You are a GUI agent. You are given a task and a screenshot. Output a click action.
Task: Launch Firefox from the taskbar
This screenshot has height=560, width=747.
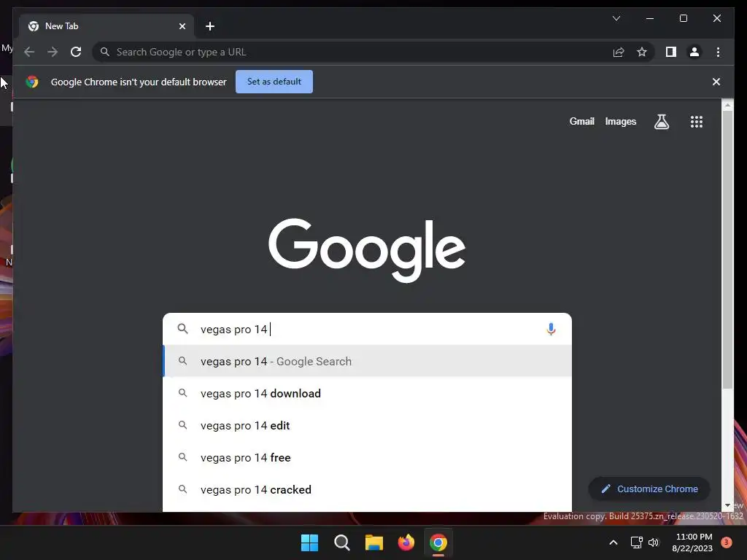406,542
